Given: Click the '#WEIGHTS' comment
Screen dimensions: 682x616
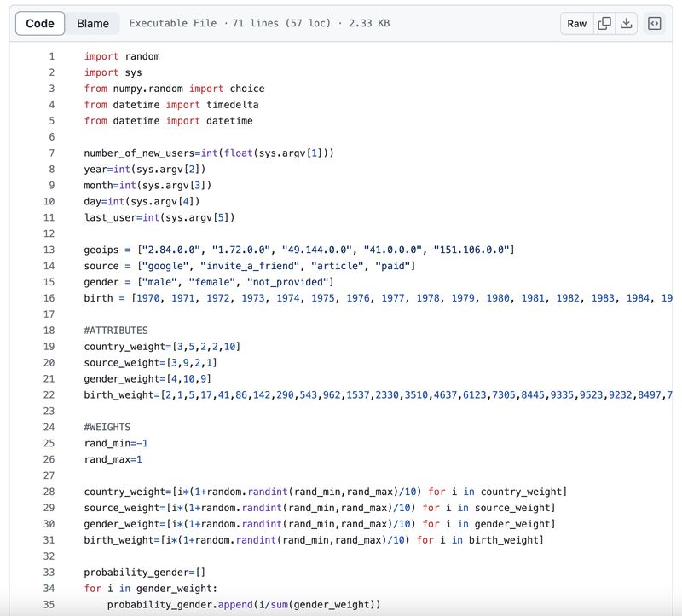Looking at the screenshot, I should click(107, 428).
